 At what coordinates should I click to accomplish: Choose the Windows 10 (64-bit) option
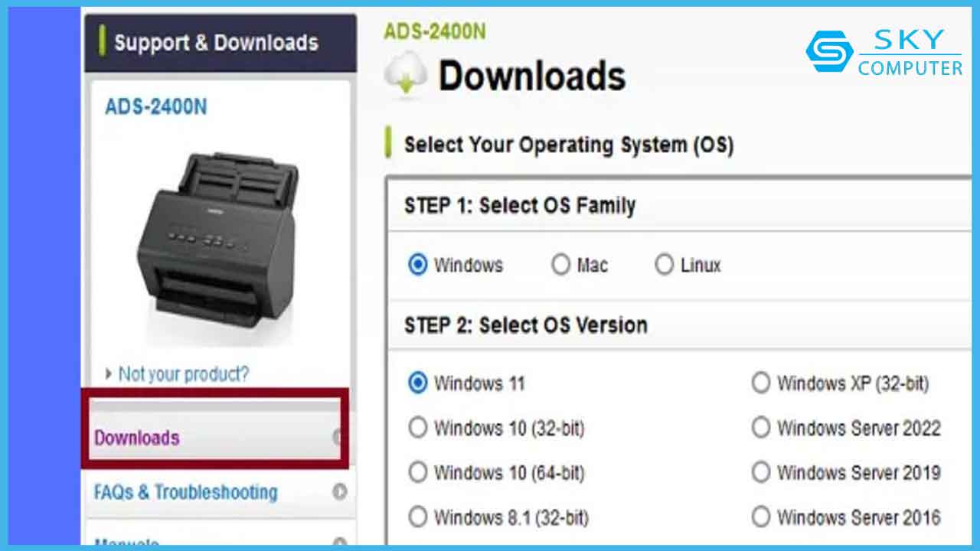point(417,472)
